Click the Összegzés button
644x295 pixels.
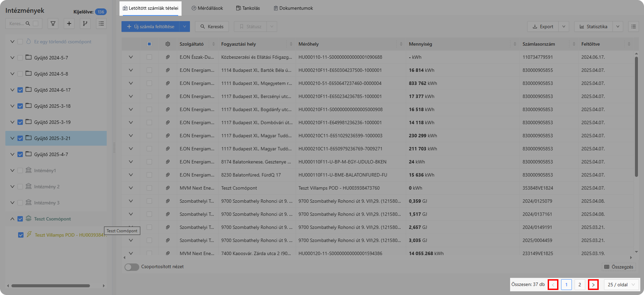tap(618, 267)
